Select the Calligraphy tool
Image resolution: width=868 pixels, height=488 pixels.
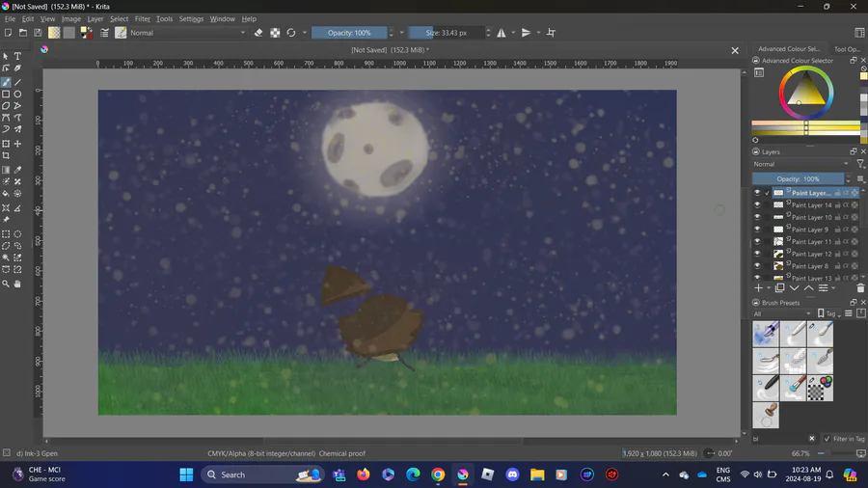tap(17, 68)
